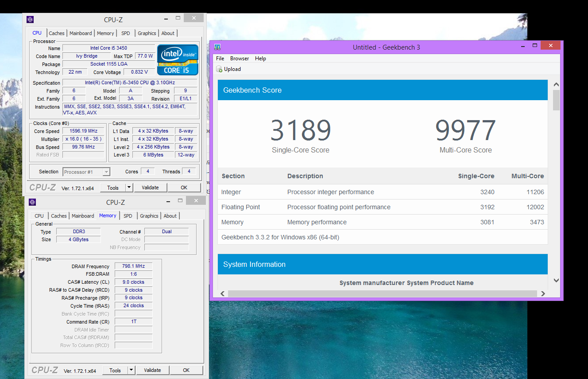The width and height of the screenshot is (588, 379).
Task: Open Caches tab in bottom CPU-Z window
Action: point(59,216)
